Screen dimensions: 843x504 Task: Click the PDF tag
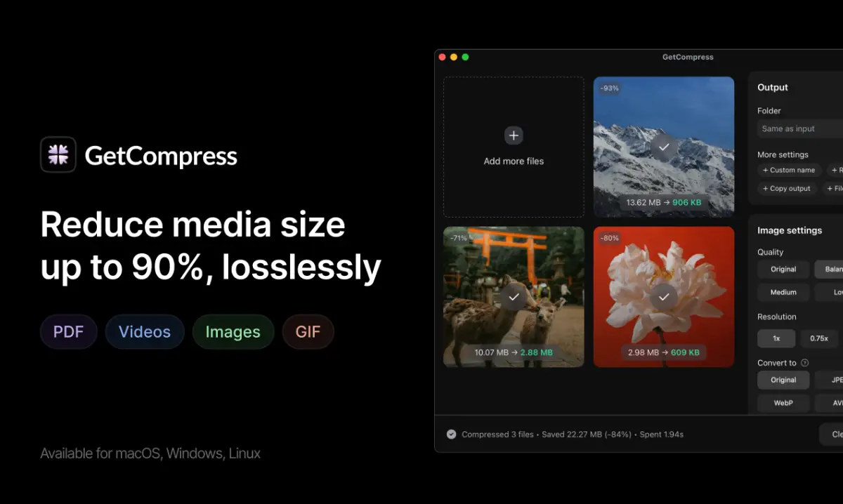pyautogui.click(x=69, y=332)
